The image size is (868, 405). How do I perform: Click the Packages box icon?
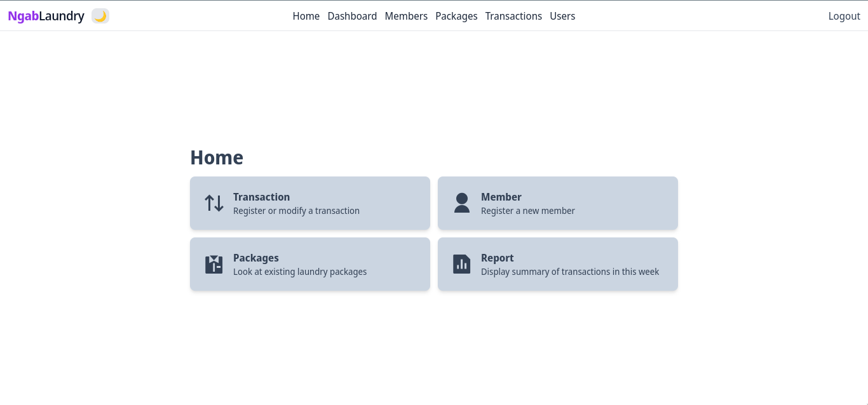[x=214, y=263]
